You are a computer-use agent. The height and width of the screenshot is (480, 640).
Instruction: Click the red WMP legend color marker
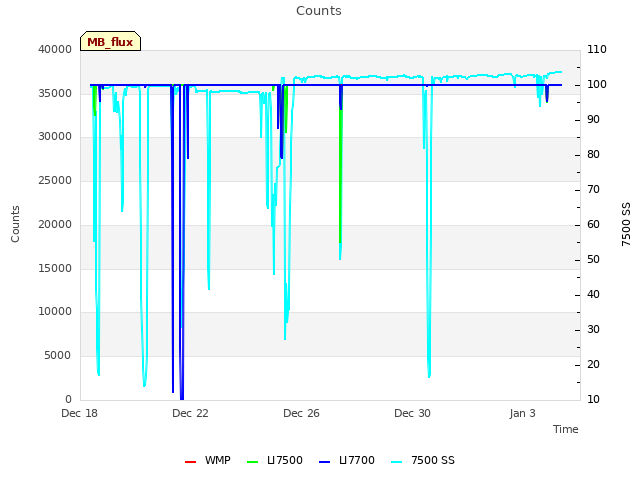coord(191,462)
